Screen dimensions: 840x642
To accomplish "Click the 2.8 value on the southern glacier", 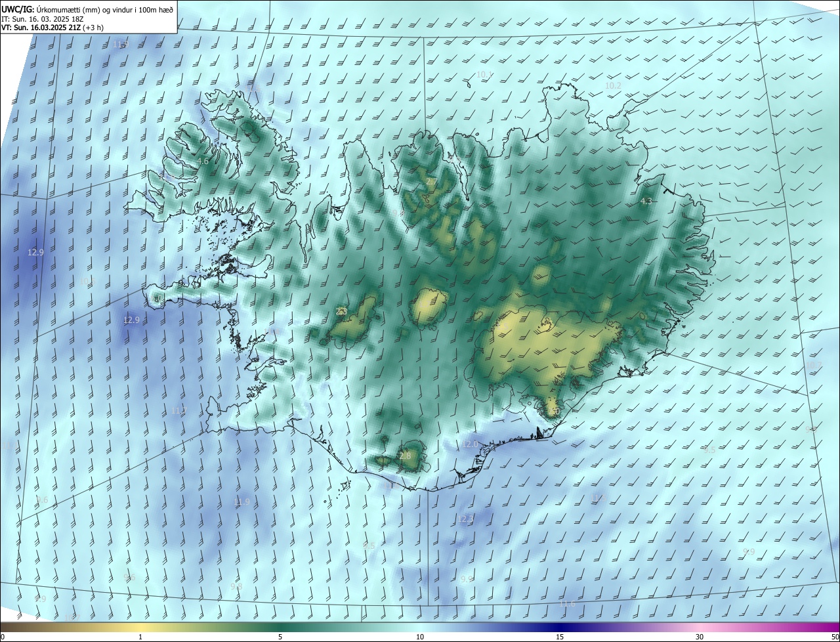I will pos(405,456).
